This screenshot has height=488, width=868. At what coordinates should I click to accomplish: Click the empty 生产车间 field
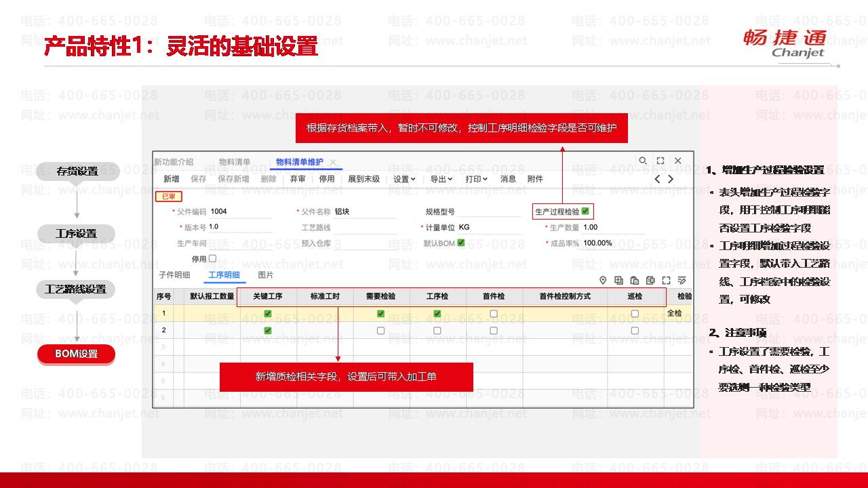[x=241, y=243]
